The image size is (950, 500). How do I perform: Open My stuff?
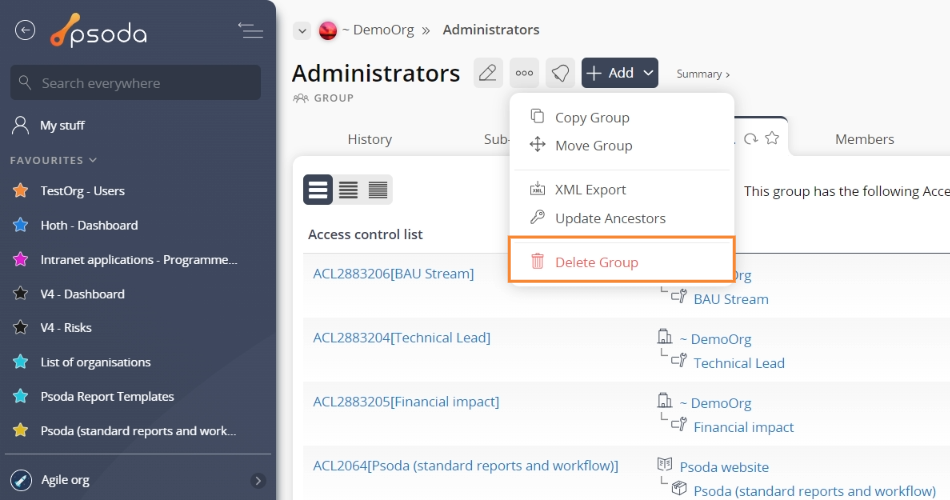click(62, 125)
